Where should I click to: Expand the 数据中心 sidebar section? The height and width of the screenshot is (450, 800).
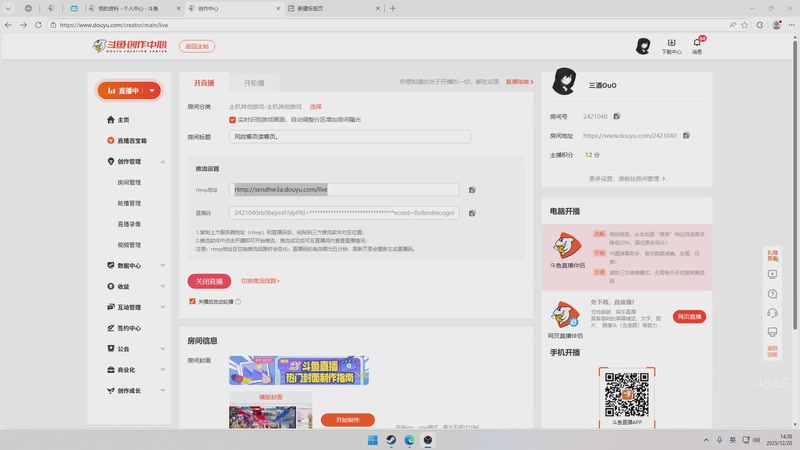pyautogui.click(x=162, y=265)
